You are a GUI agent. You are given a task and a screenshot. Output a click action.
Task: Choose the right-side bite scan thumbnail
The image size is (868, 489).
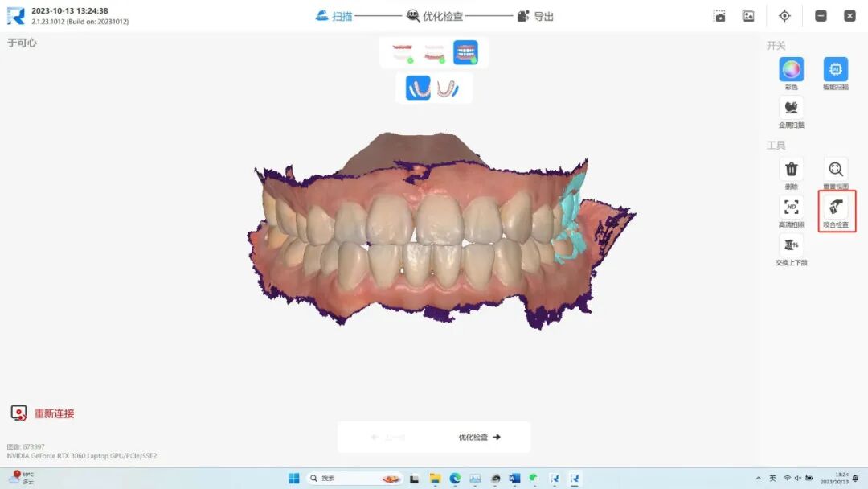pyautogui.click(x=449, y=88)
